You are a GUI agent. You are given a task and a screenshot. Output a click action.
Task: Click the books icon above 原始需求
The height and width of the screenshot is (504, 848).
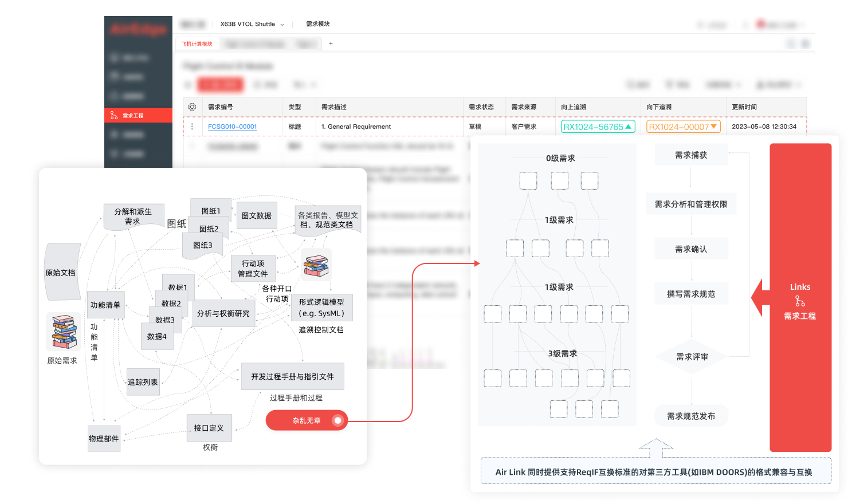(64, 332)
